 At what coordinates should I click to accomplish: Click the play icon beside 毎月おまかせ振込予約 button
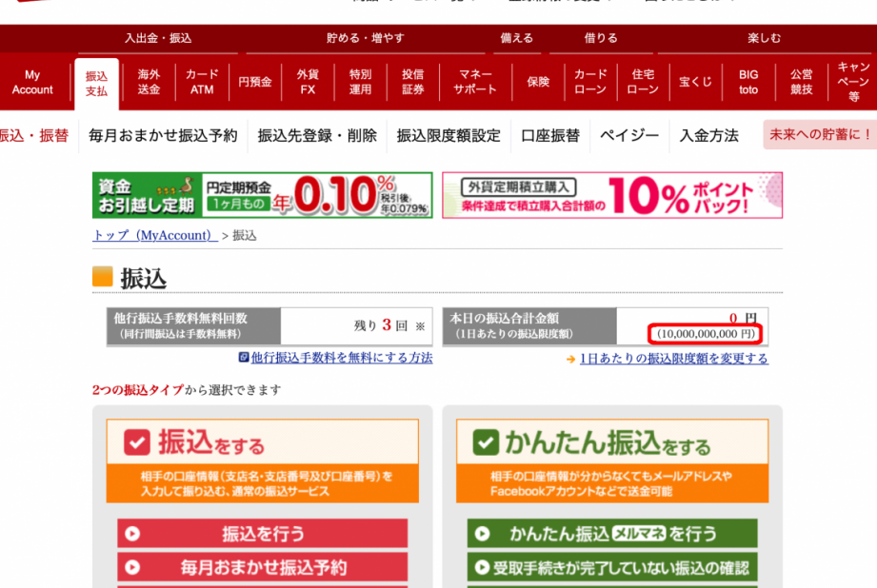coord(132,567)
